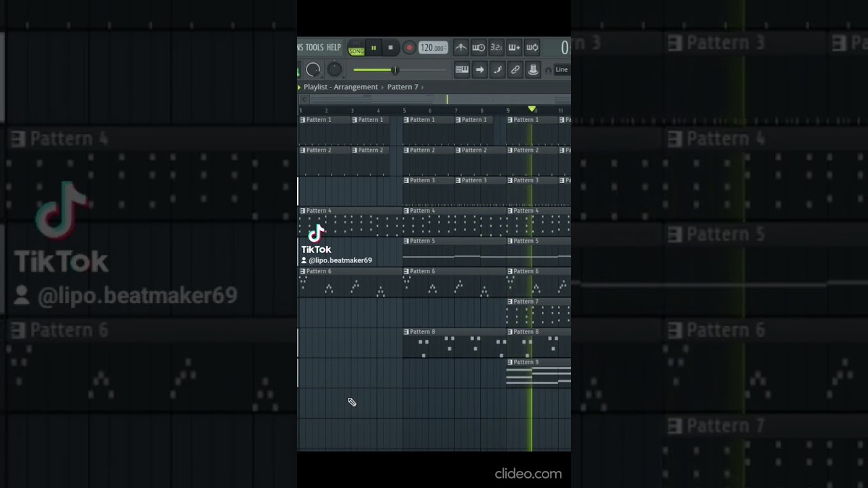This screenshot has width=868, height=488.
Task: Open Pattern 3 clip menu icon at bar 7
Action: tap(458, 180)
